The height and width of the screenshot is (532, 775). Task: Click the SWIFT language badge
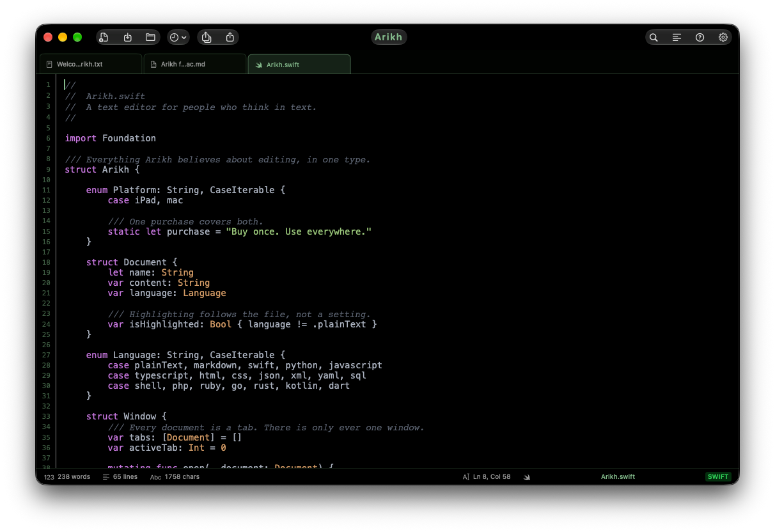tap(718, 476)
